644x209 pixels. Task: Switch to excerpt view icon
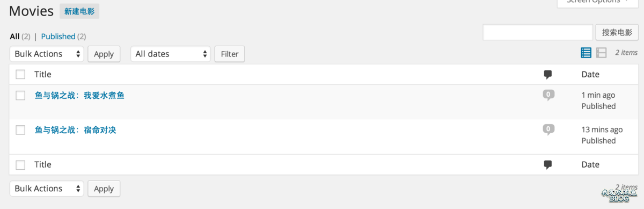click(602, 53)
